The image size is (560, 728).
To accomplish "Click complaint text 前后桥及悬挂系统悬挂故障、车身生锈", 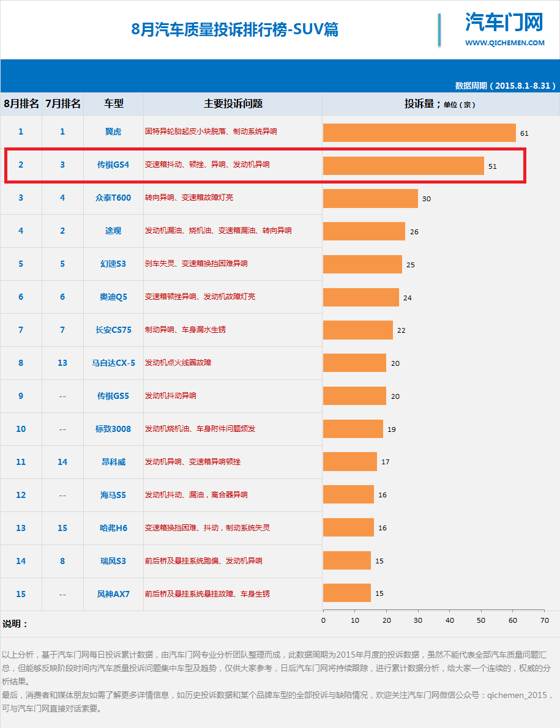I will 207,594.
